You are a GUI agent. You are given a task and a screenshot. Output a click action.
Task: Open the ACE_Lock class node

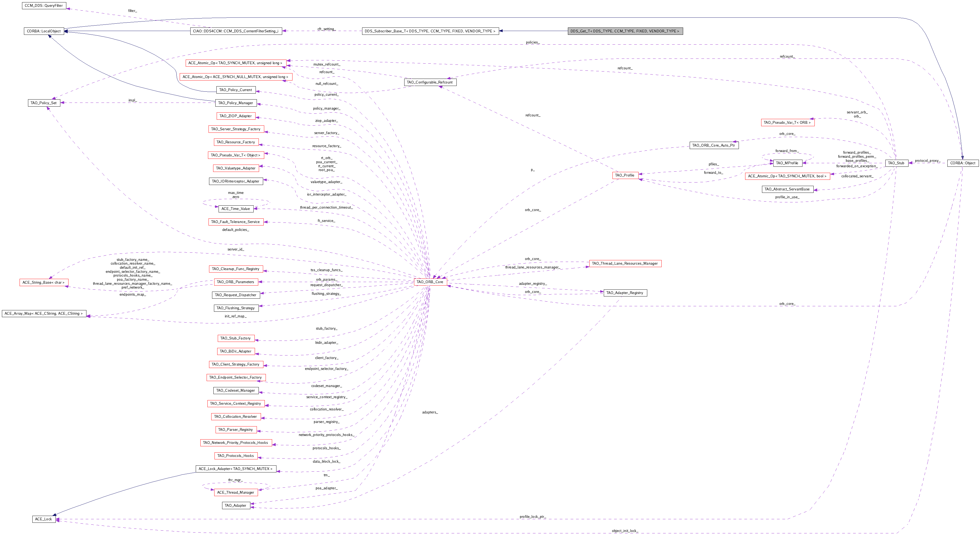pyautogui.click(x=43, y=519)
